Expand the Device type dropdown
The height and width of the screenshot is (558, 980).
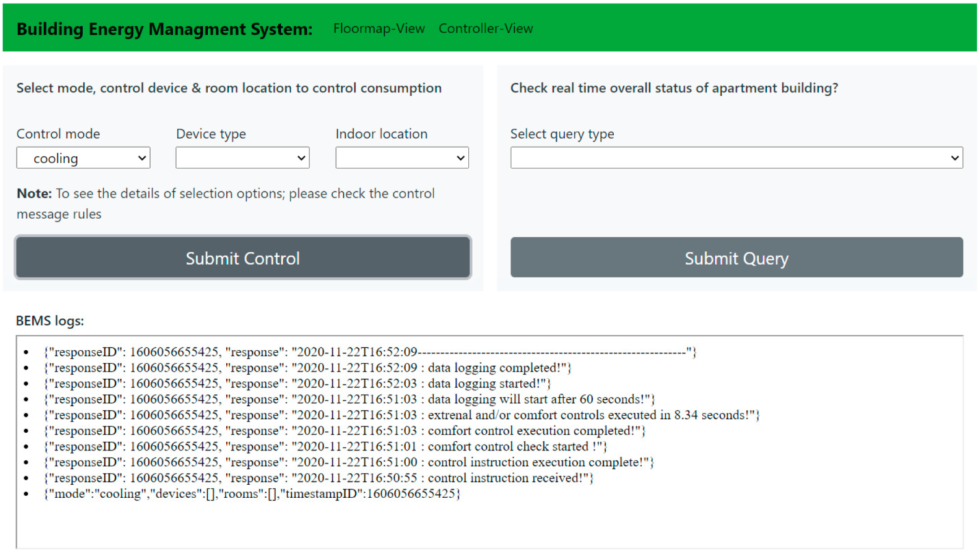tap(242, 158)
